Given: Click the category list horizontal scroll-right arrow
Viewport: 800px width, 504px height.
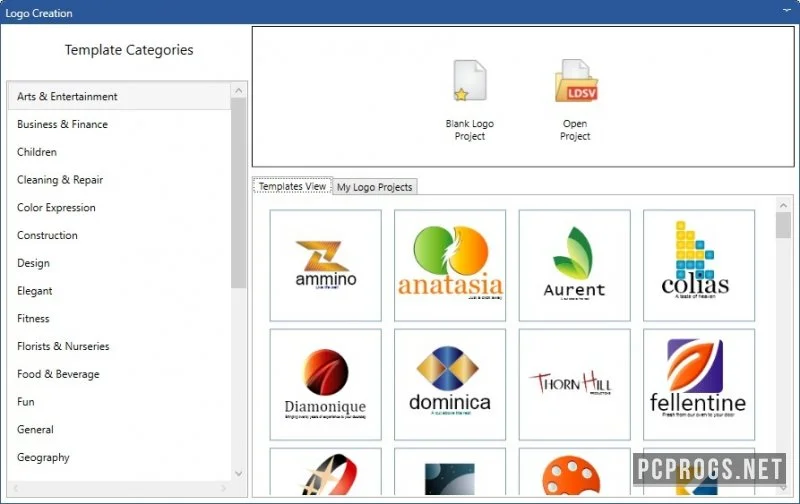Looking at the screenshot, I should pyautogui.click(x=223, y=488).
